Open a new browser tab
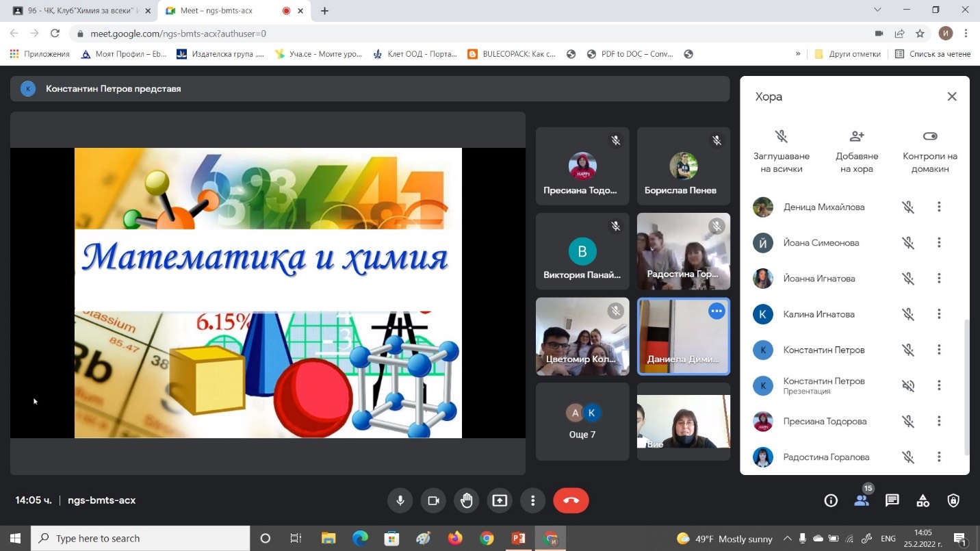 (324, 11)
